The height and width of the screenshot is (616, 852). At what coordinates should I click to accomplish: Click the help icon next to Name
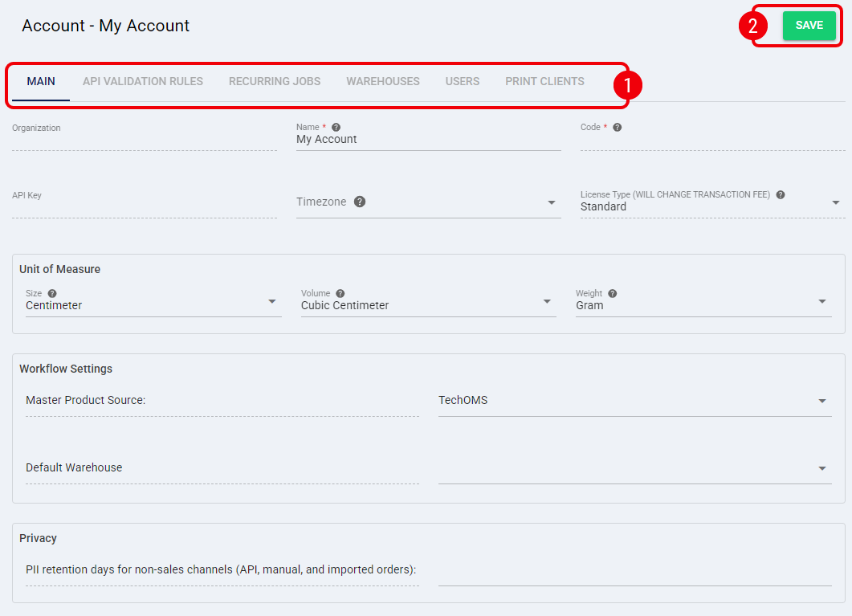click(336, 127)
